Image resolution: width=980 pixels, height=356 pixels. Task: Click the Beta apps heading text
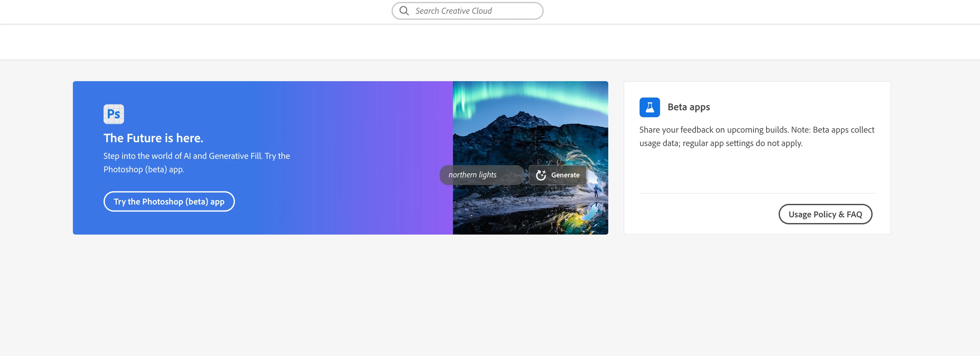pyautogui.click(x=688, y=107)
